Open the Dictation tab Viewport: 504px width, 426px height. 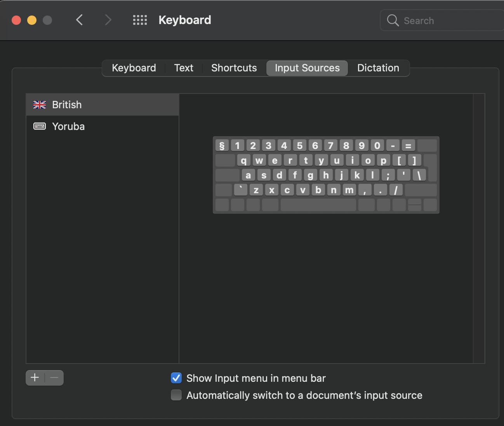point(378,68)
